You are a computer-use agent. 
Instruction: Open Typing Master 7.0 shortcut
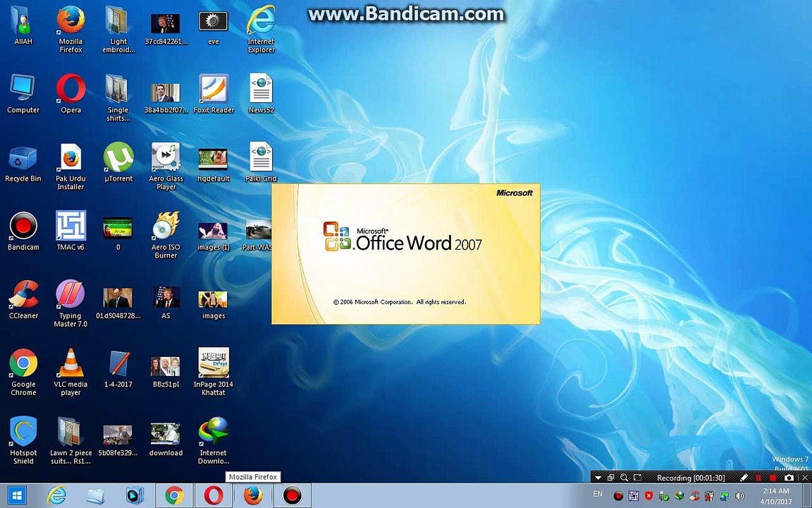click(70, 303)
